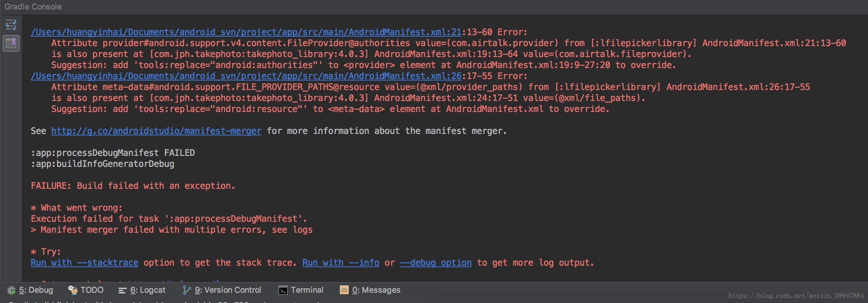
Task: Click the TODO list icon
Action: 73,290
